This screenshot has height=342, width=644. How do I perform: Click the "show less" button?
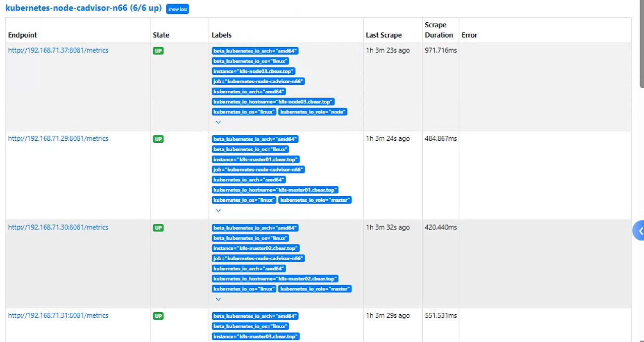tap(177, 9)
